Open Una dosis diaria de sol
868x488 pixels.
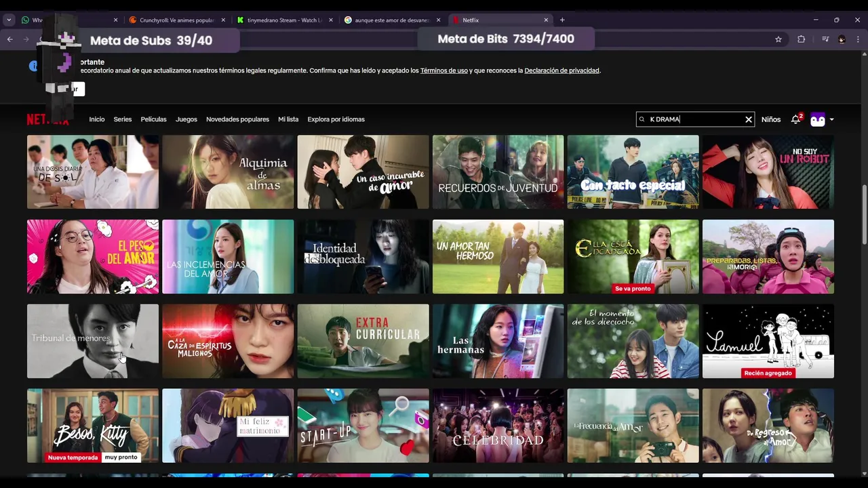coord(93,172)
